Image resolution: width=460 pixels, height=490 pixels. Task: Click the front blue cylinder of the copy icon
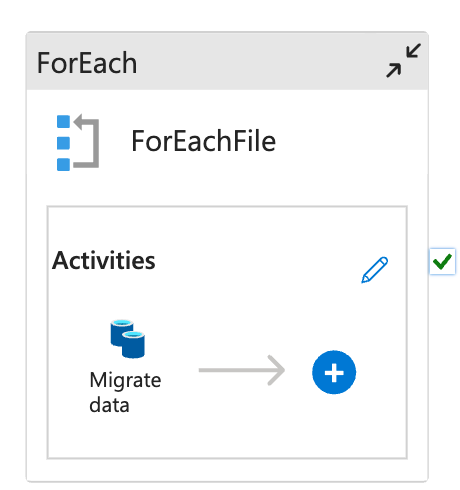tap(133, 345)
